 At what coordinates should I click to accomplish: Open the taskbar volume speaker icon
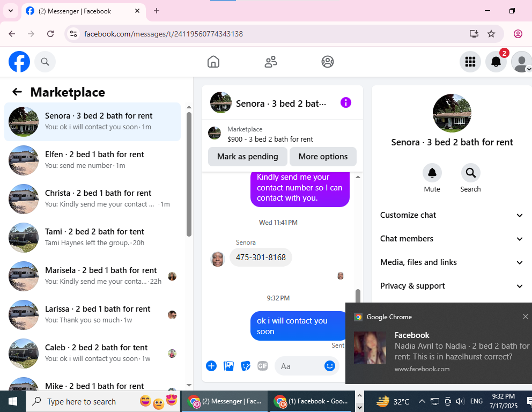(460, 401)
